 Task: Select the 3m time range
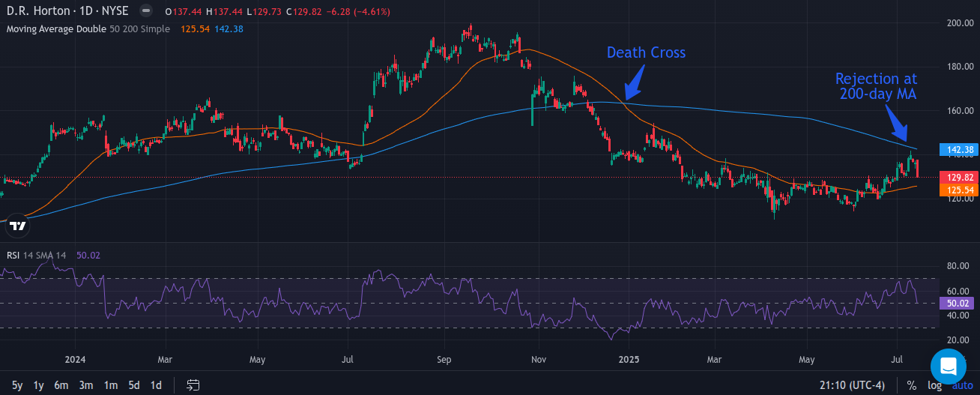pyautogui.click(x=86, y=385)
